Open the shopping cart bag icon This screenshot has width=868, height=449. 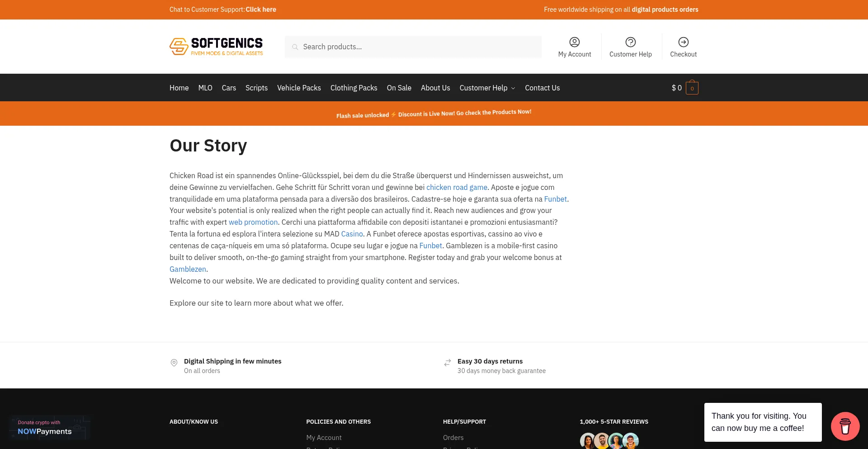coord(692,87)
